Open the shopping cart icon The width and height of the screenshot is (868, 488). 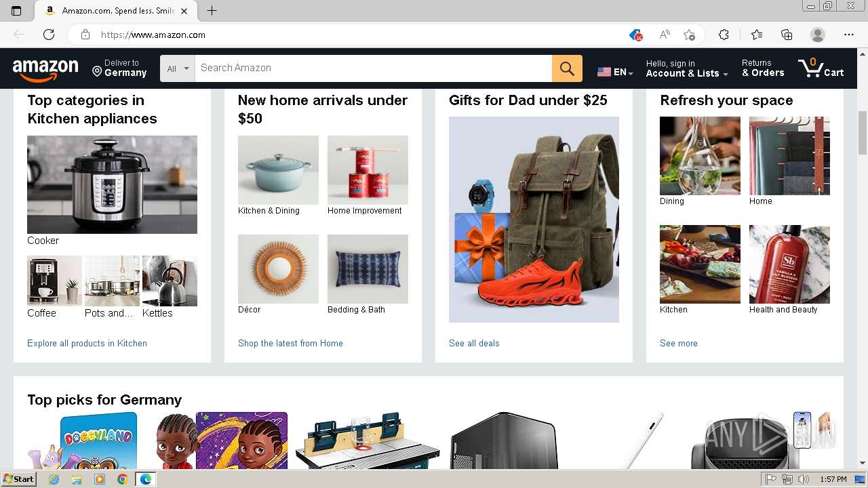click(x=821, y=68)
